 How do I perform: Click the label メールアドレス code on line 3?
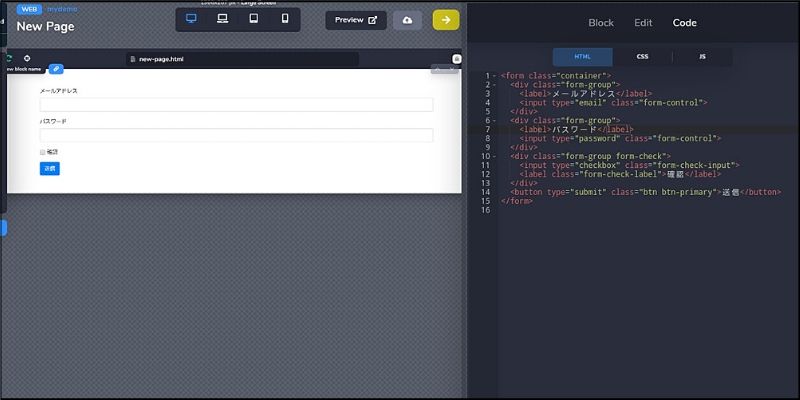tap(585, 94)
